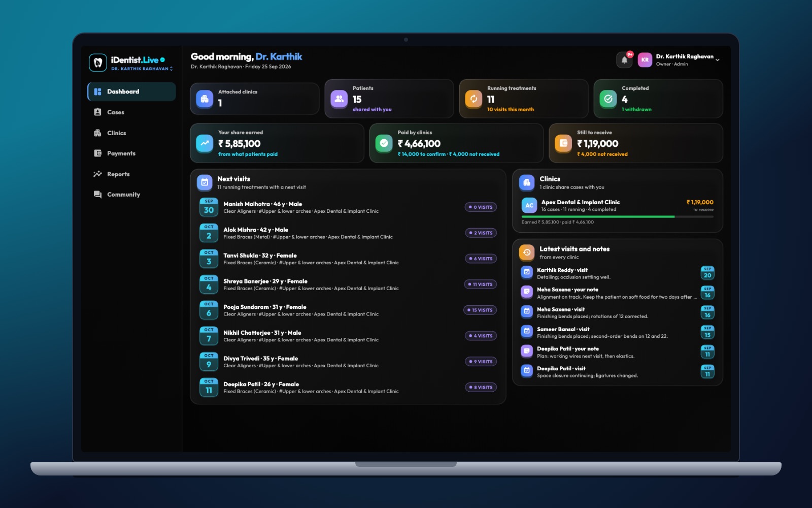Click the OCT 2 date badge
This screenshot has height=508, width=812.
click(209, 233)
